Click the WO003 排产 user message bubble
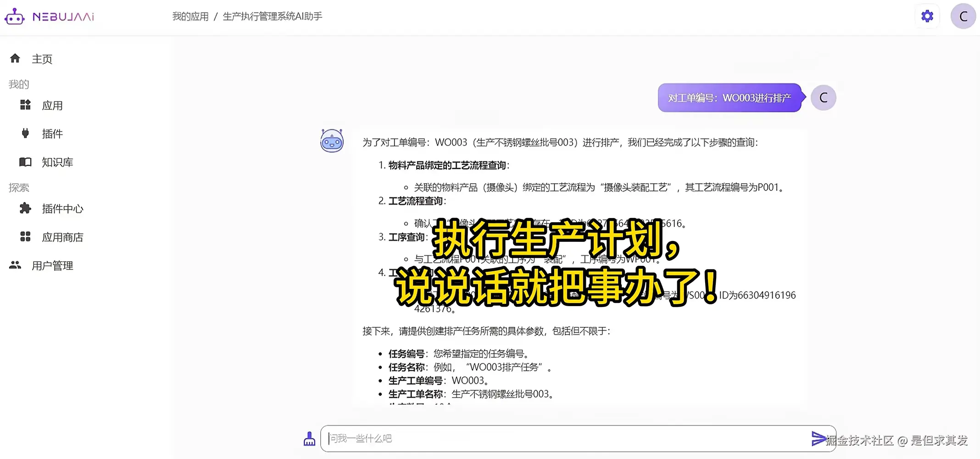The height and width of the screenshot is (459, 980). 729,97
